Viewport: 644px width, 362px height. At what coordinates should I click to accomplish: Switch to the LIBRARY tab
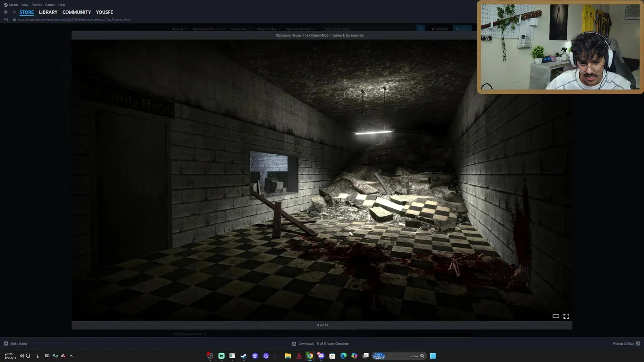[48, 12]
